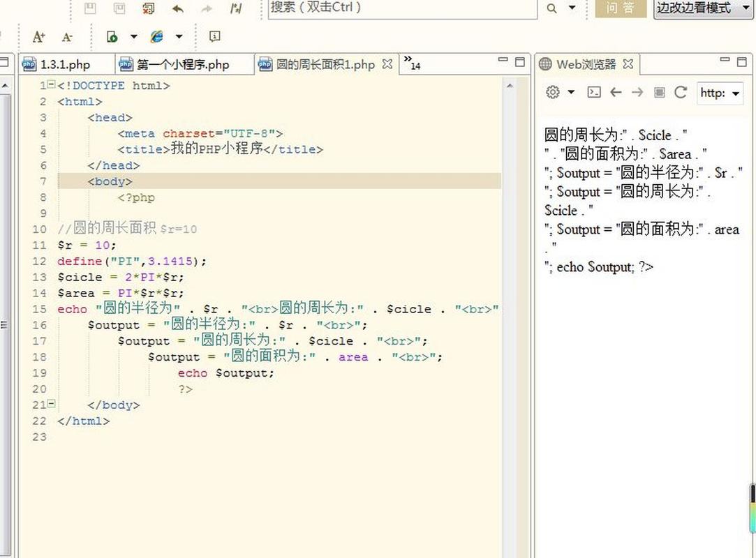Click the info panel toolbar icon
Viewport: 756px width, 558px height.
point(214,36)
